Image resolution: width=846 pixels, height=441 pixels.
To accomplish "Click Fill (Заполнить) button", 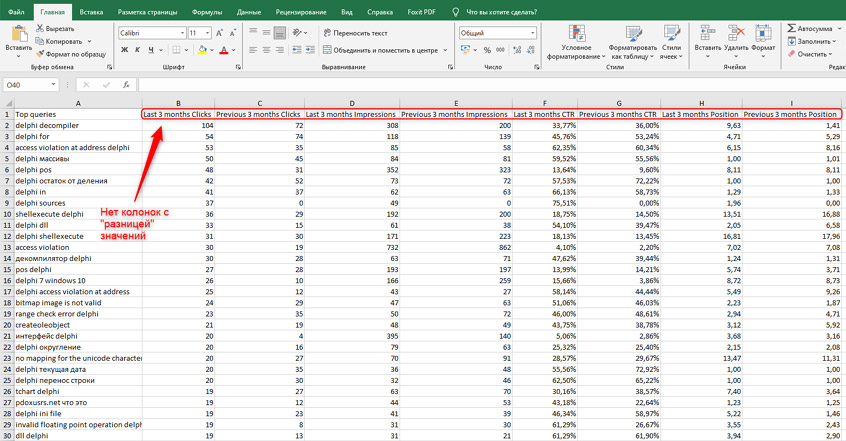I will click(x=813, y=41).
